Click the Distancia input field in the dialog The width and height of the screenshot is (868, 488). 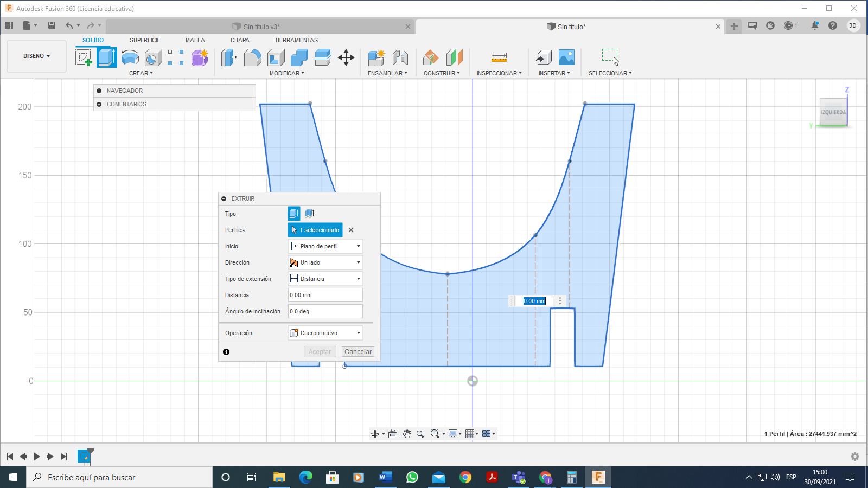(x=325, y=295)
